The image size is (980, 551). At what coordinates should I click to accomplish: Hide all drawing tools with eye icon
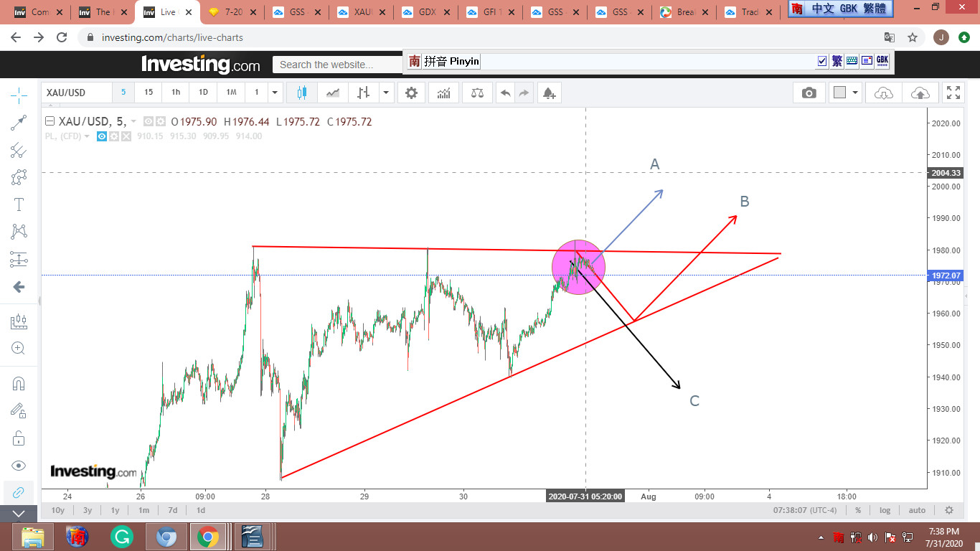[x=19, y=465]
